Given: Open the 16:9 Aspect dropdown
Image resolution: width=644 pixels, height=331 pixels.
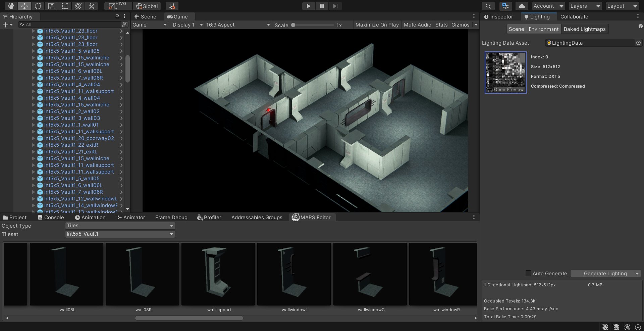Looking at the screenshot, I should tap(238, 25).
